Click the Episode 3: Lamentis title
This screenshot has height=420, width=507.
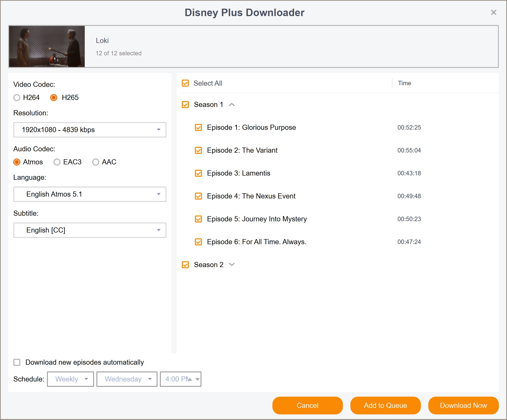click(x=239, y=173)
